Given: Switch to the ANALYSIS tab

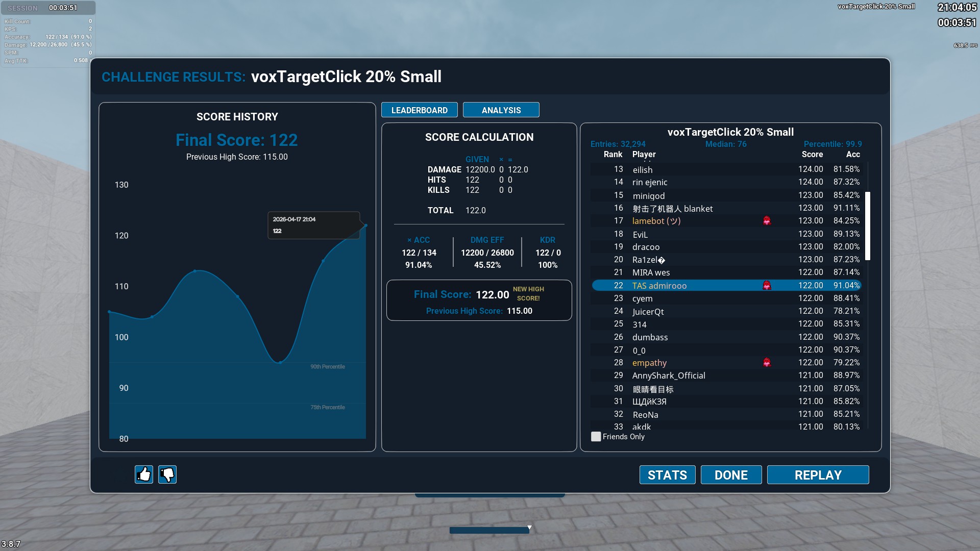Looking at the screenshot, I should (x=501, y=110).
